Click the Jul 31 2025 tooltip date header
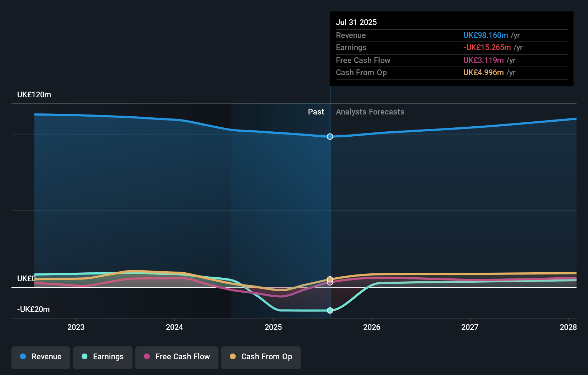The width and height of the screenshot is (588, 375). (356, 22)
